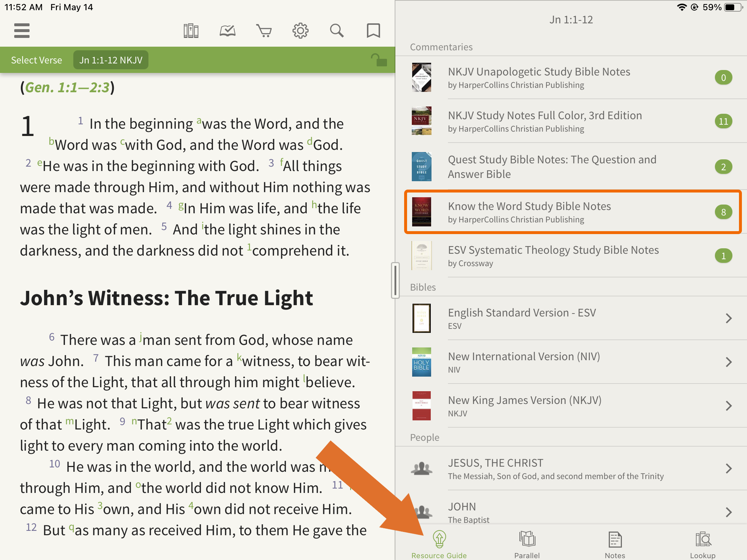Tap the bookmark icon
Image resolution: width=747 pixels, height=560 pixels.
(x=373, y=31)
